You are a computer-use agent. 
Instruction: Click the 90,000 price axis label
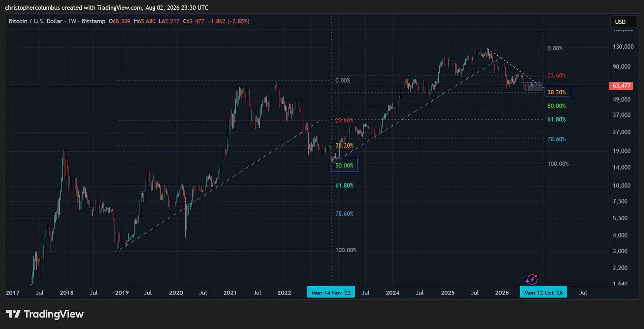[x=621, y=67]
